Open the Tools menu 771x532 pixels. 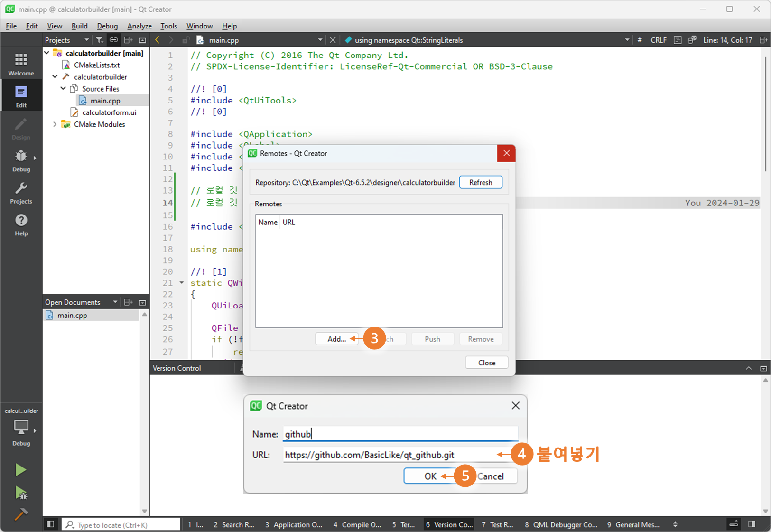point(168,26)
